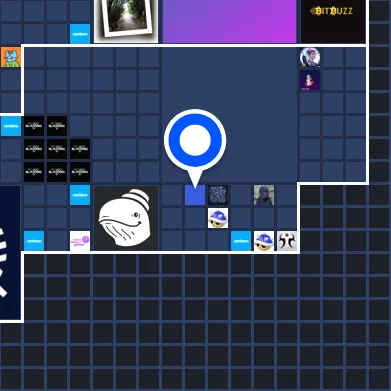This screenshot has width=391, height=391.
Task: Click the cyan tile beside the whale
Action: click(80, 195)
